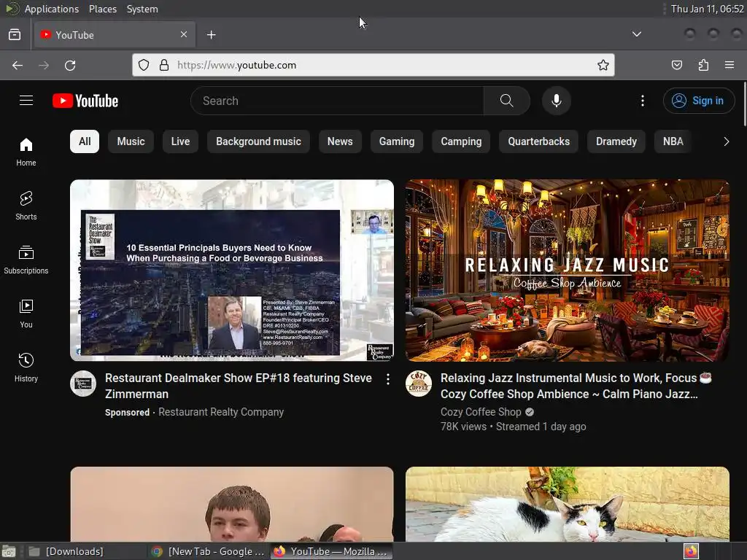This screenshot has height=560, width=747.
Task: Select the Camping filter chip
Action: (x=461, y=141)
